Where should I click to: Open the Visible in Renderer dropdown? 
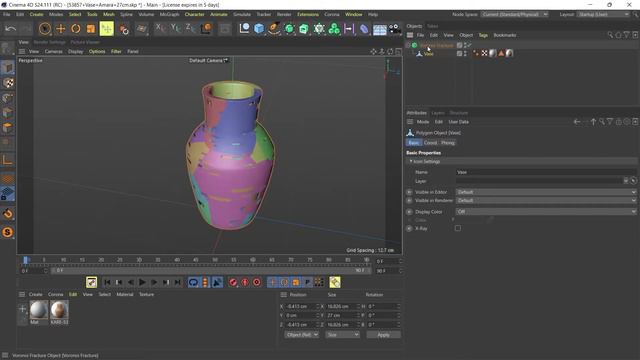[546, 200]
